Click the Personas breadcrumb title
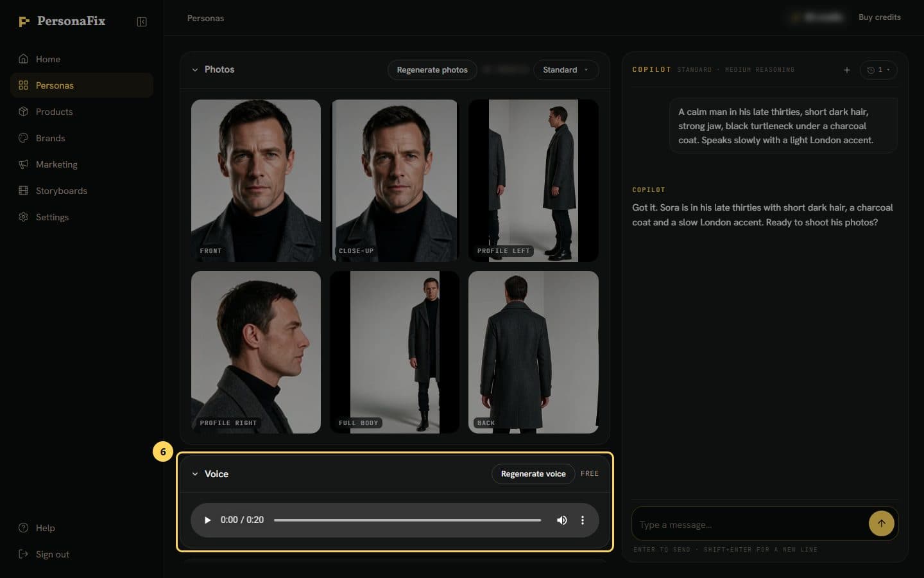 tap(205, 18)
